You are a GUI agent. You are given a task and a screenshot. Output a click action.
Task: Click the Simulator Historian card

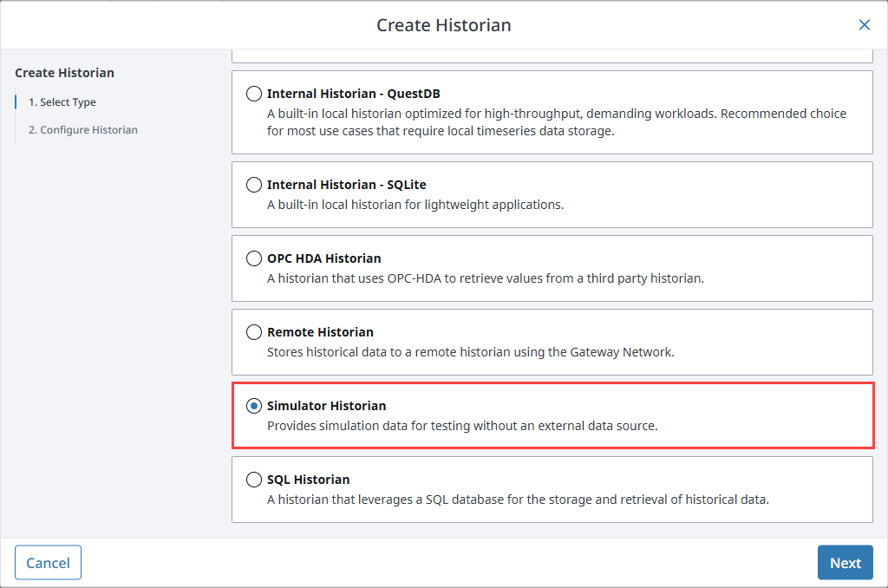coord(552,415)
